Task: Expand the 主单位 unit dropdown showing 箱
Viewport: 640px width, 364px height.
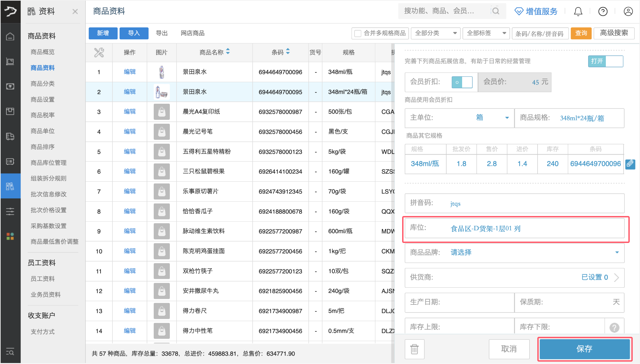Action: point(507,118)
